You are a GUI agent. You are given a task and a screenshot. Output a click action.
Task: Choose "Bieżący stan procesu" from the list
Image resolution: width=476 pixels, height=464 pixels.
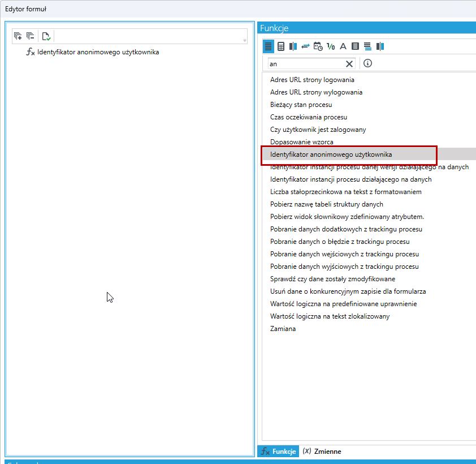pos(301,105)
